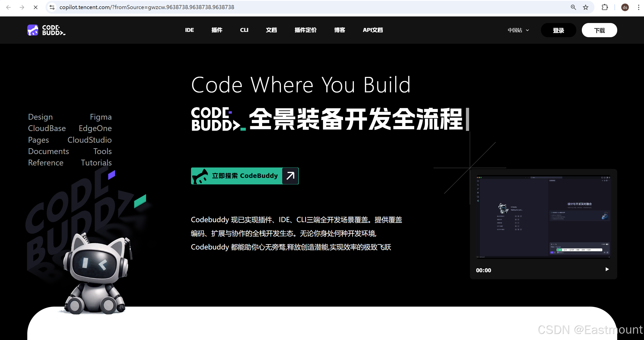Open the 插件定价 nav menu item
The image size is (644, 340).
pyautogui.click(x=305, y=30)
